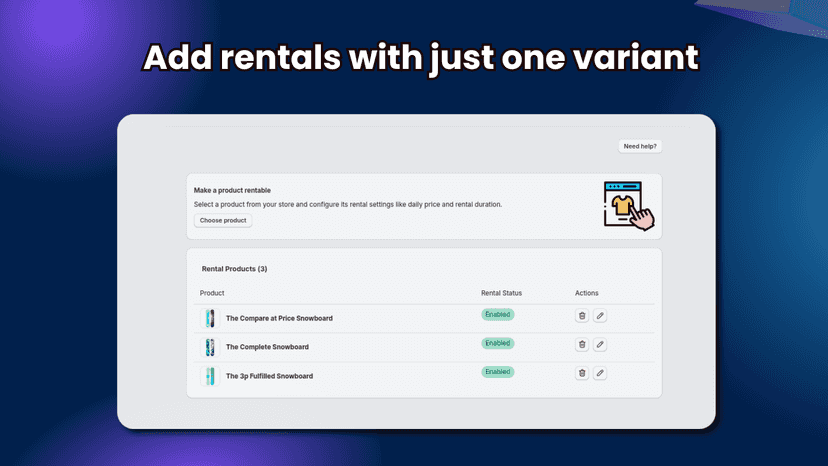The image size is (828, 466).
Task: Click the Rental Status column header
Action: tap(501, 293)
